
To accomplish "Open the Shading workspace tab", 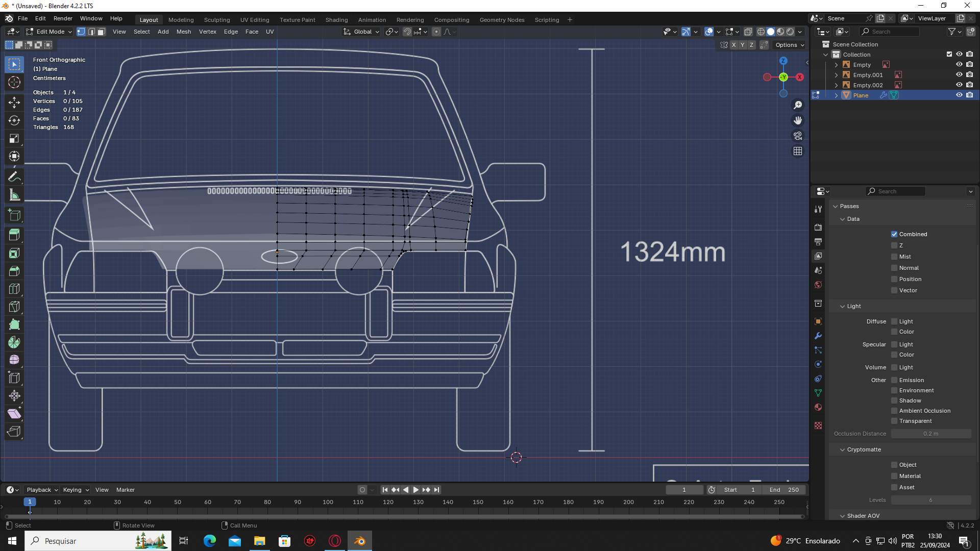I will [336, 20].
